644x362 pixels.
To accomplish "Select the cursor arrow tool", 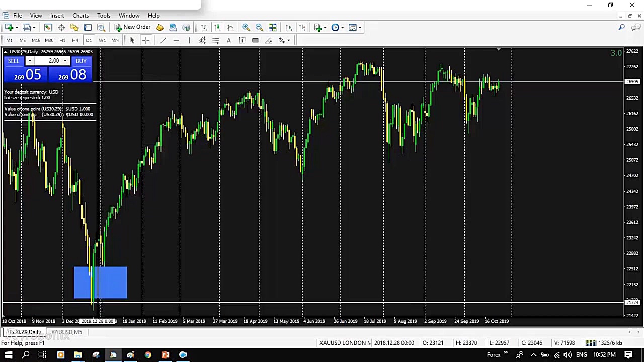I will point(132,40).
